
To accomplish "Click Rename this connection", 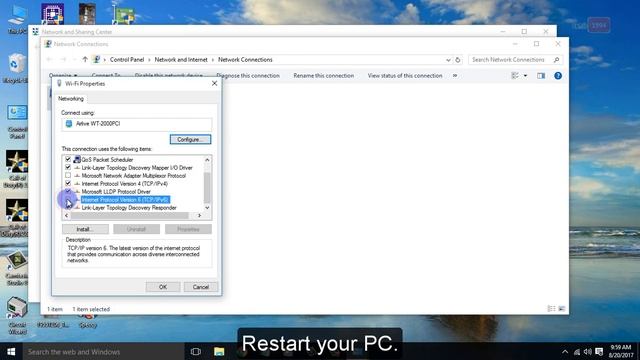I will [x=324, y=76].
